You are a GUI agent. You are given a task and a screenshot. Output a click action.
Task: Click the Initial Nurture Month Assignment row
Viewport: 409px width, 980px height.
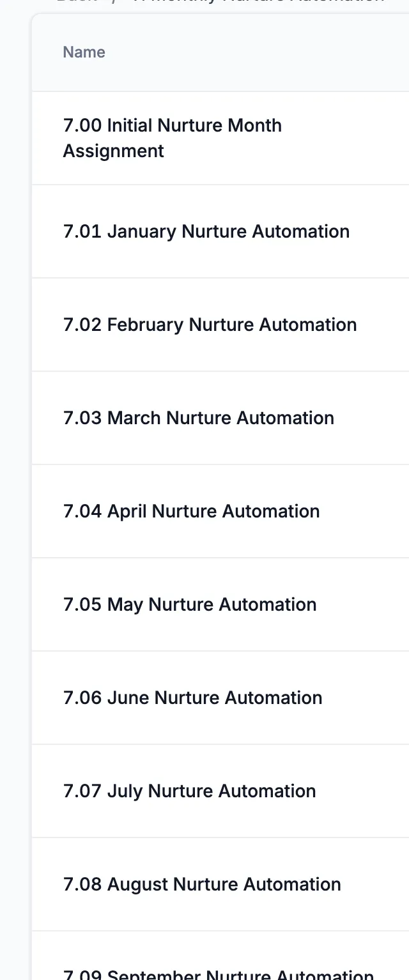220,138
